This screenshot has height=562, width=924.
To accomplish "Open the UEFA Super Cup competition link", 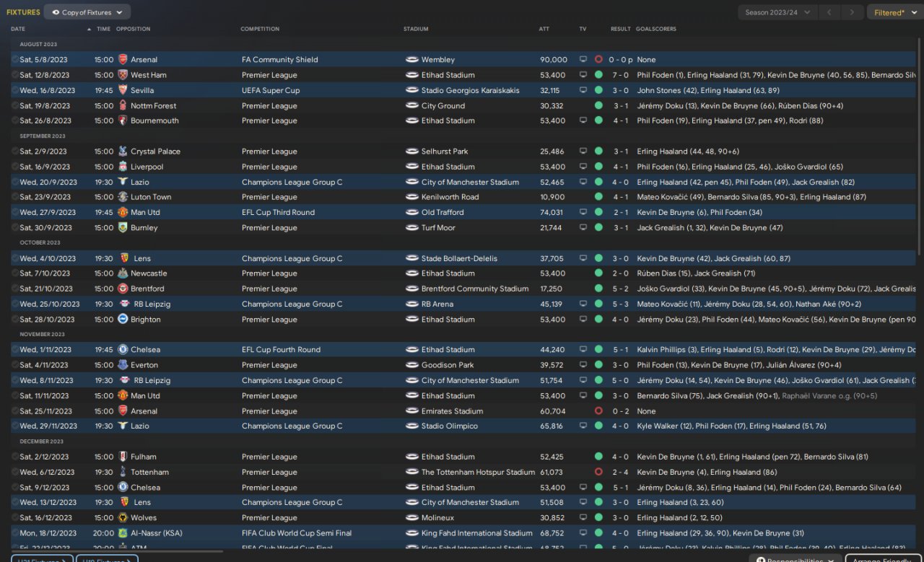I will pos(271,90).
